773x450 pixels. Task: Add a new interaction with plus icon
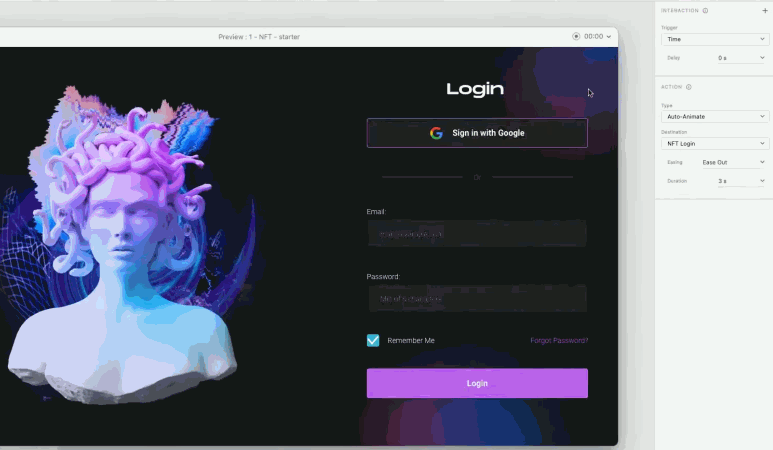765,10
